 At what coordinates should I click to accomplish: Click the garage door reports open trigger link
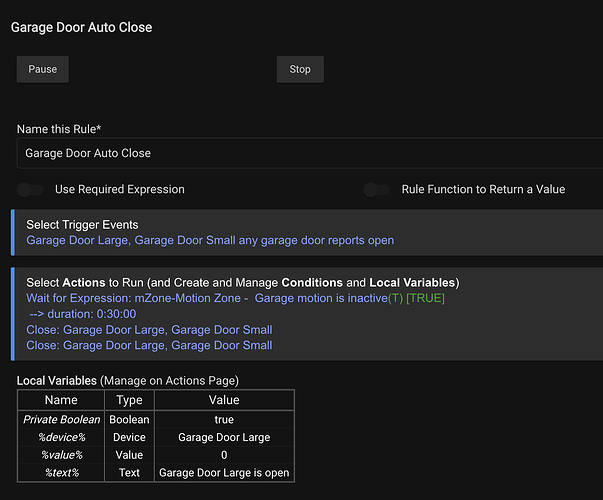[x=210, y=240]
